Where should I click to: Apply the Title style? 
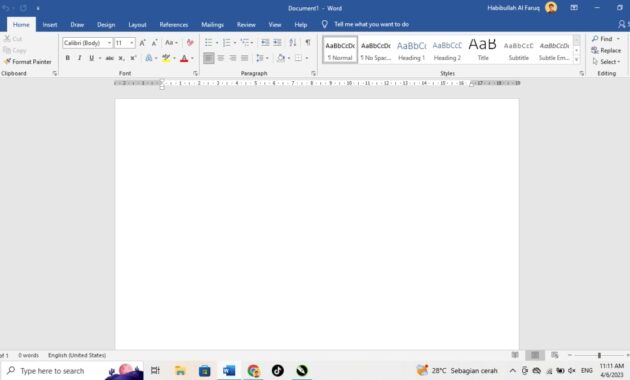click(483, 50)
